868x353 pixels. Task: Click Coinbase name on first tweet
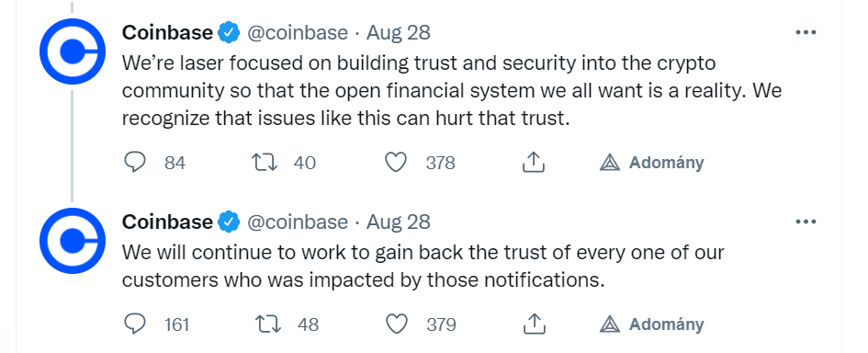pos(167,33)
